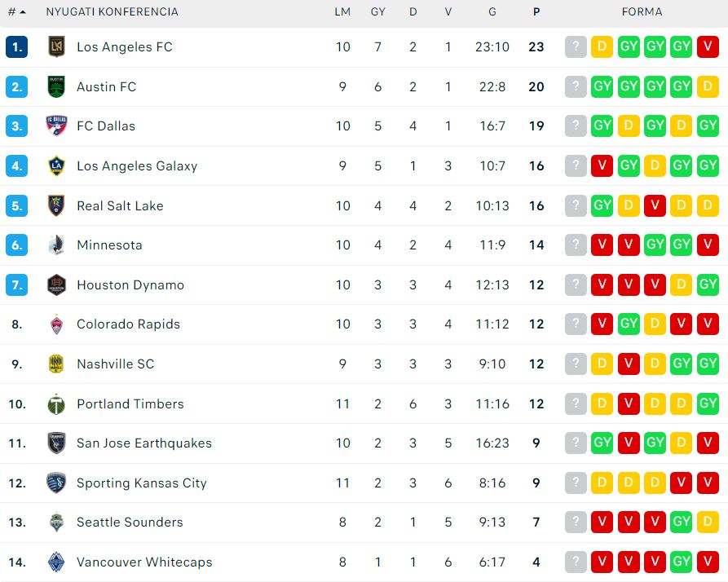Click the Colorado Rapids team name
The width and height of the screenshot is (728, 582).
[128, 324]
